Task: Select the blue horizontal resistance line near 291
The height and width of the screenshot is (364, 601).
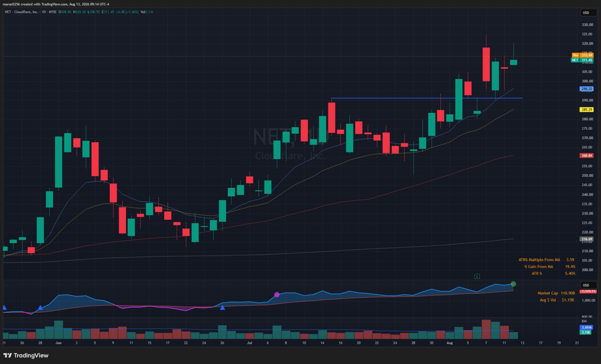Action: (427, 98)
